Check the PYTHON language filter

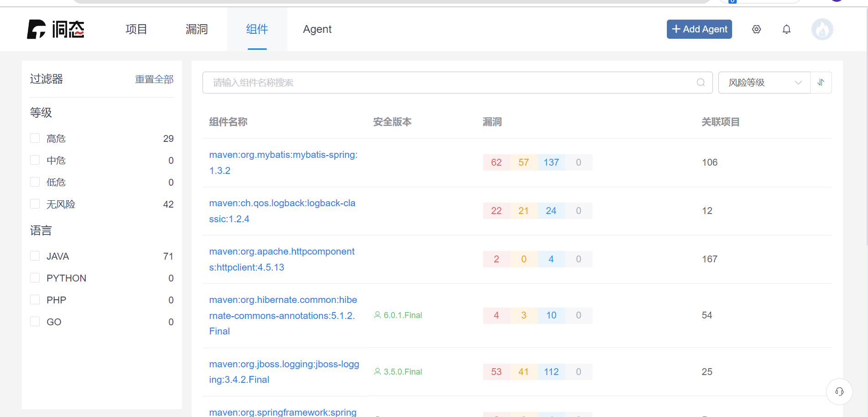(x=35, y=278)
